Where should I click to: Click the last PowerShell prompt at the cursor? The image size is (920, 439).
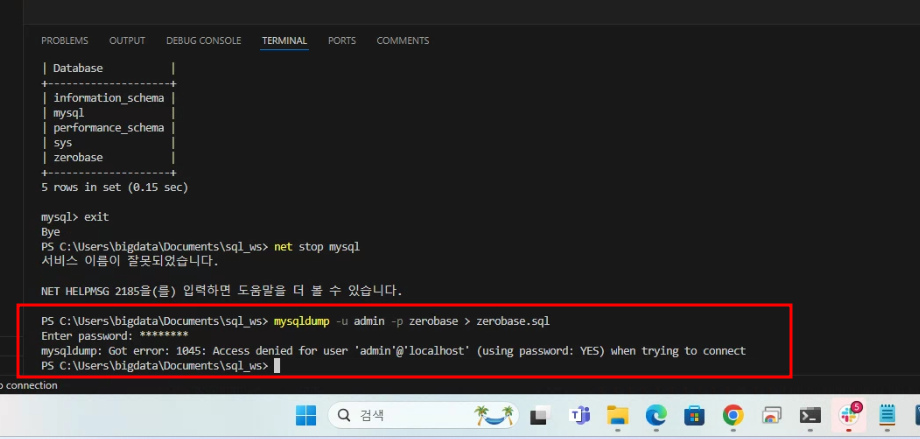pos(161,366)
